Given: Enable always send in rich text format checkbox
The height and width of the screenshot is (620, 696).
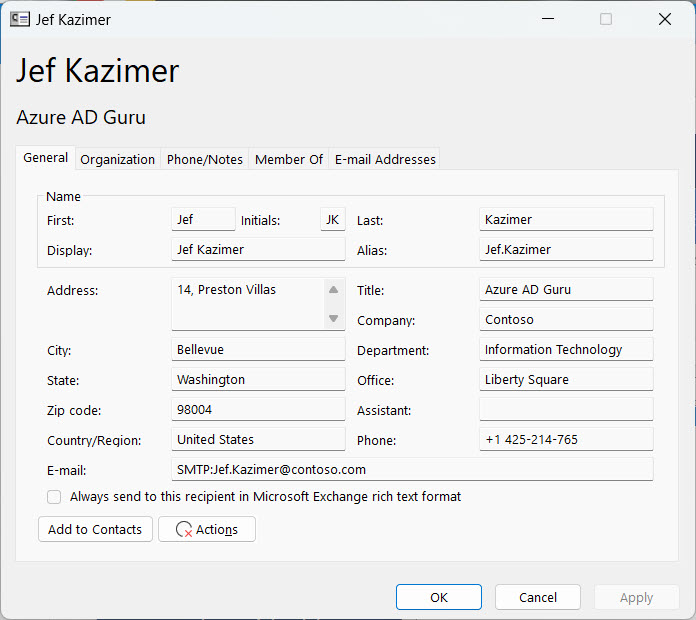Looking at the screenshot, I should pos(54,497).
